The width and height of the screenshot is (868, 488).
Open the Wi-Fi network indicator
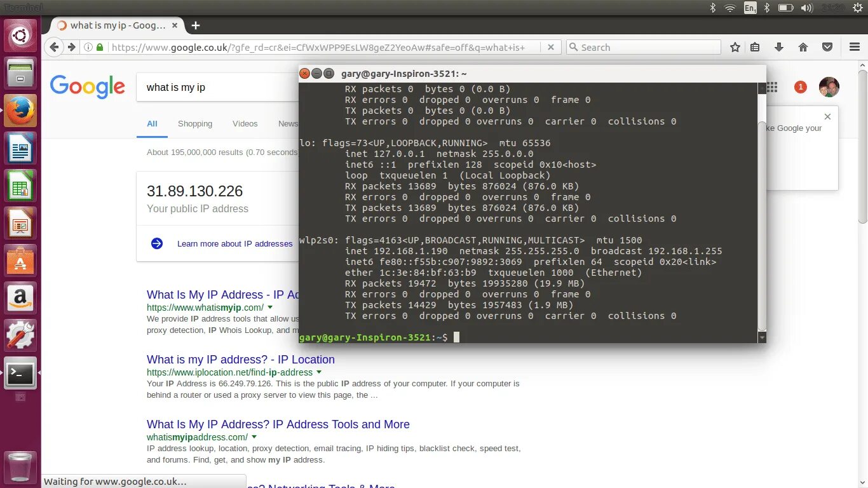tap(730, 8)
